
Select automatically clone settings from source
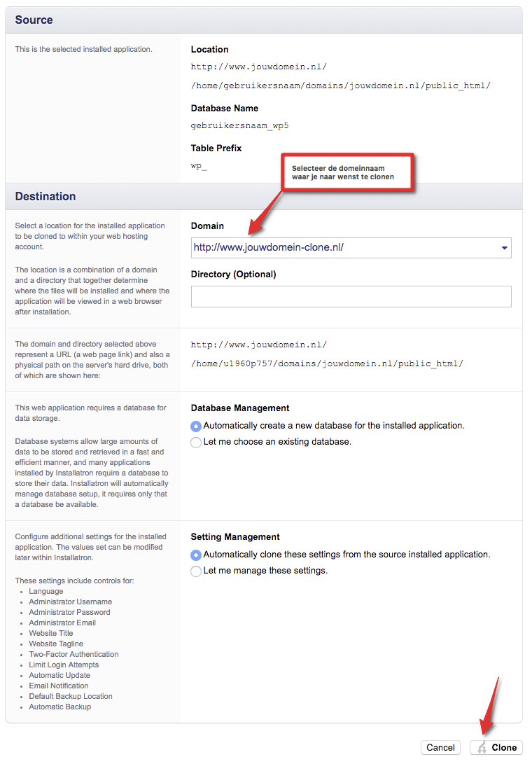click(197, 555)
